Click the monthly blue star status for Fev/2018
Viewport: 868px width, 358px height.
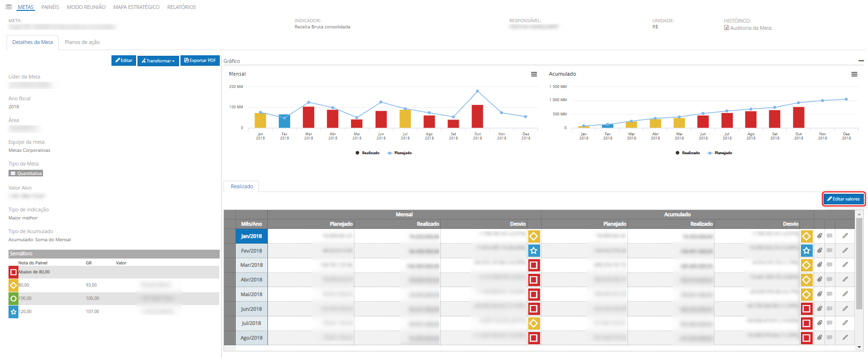click(x=534, y=251)
